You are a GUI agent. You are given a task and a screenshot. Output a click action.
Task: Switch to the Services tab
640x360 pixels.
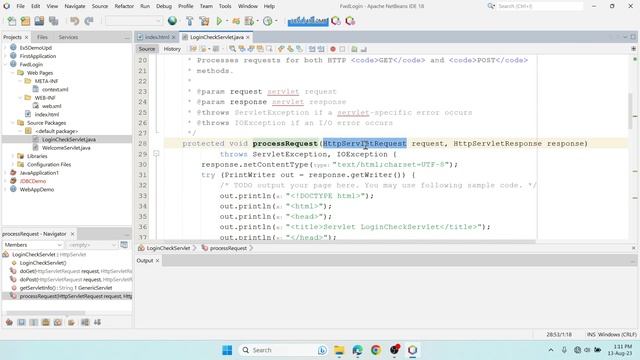coord(68,37)
